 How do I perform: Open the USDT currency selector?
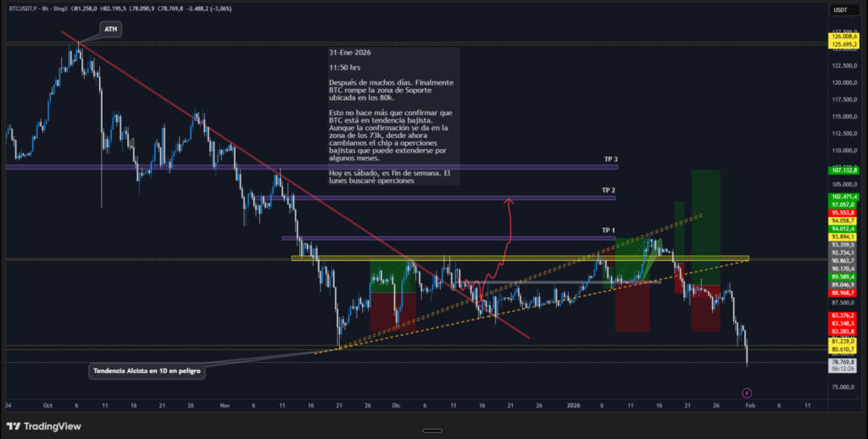[840, 9]
